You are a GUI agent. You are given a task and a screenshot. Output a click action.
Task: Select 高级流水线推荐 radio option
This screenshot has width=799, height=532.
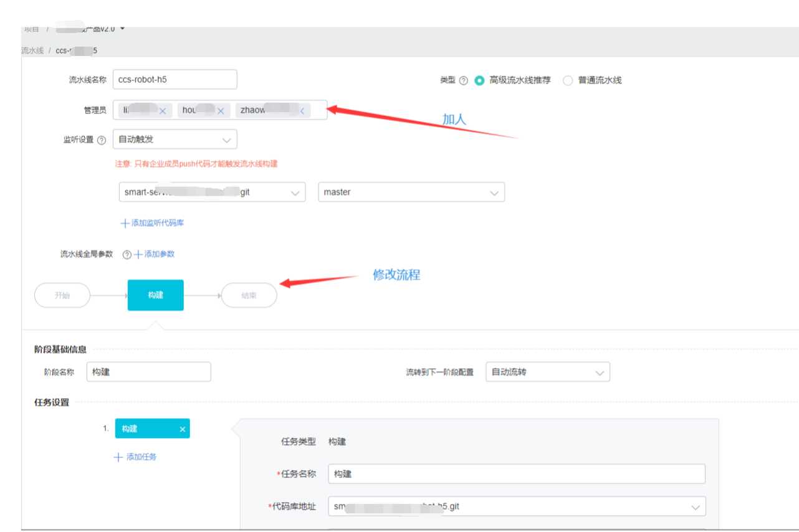point(479,80)
